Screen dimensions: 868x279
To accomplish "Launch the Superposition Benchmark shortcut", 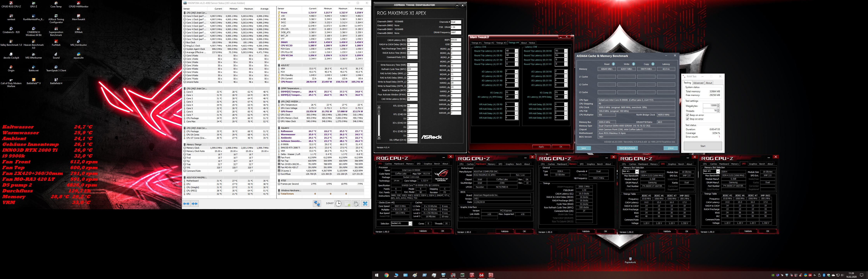I will pyautogui.click(x=56, y=31).
